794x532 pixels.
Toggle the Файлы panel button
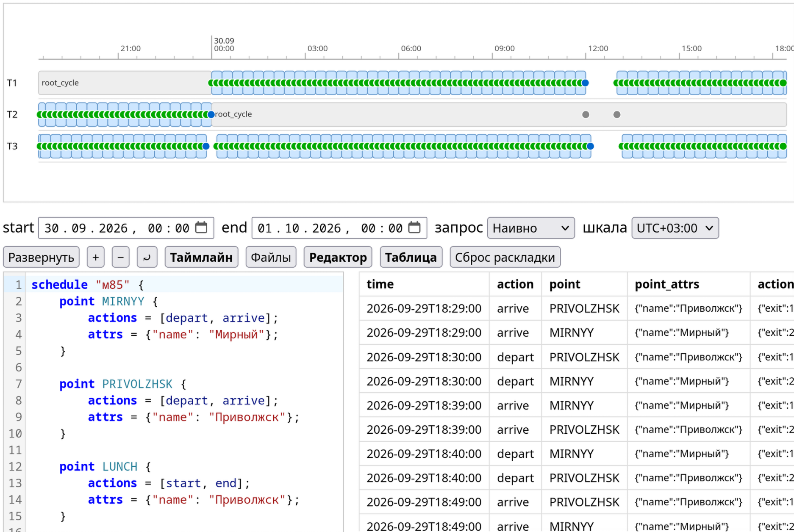(271, 257)
